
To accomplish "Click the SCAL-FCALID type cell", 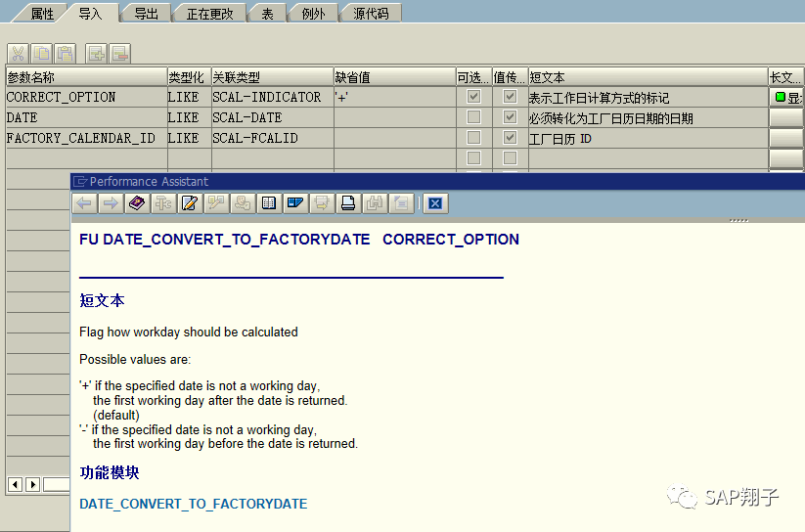I will tap(273, 138).
